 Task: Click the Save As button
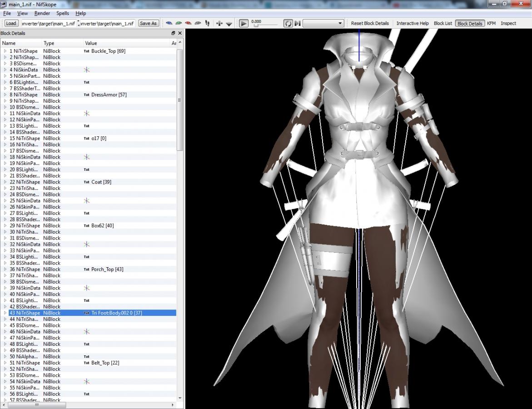[x=148, y=23]
